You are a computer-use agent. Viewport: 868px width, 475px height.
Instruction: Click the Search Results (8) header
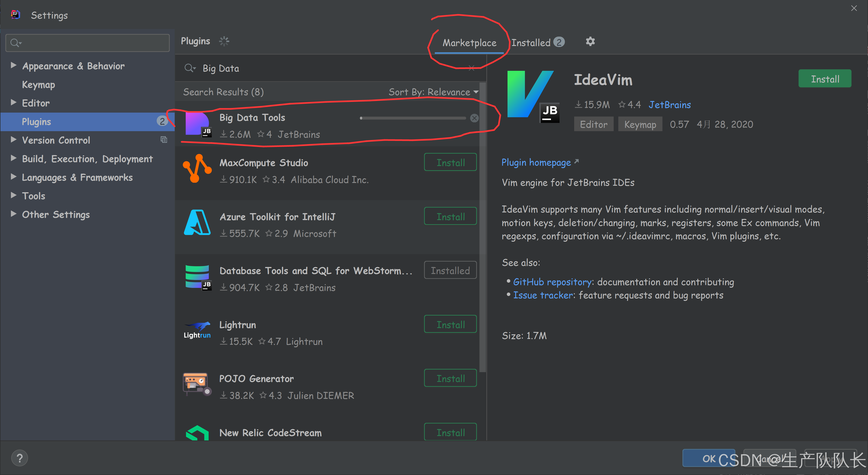[223, 92]
